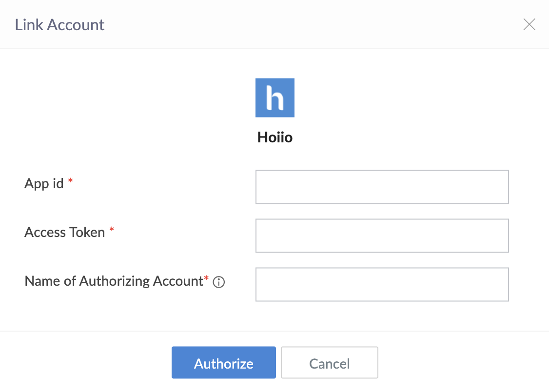
Task: Select the empty box beside App id
Action: pos(382,187)
